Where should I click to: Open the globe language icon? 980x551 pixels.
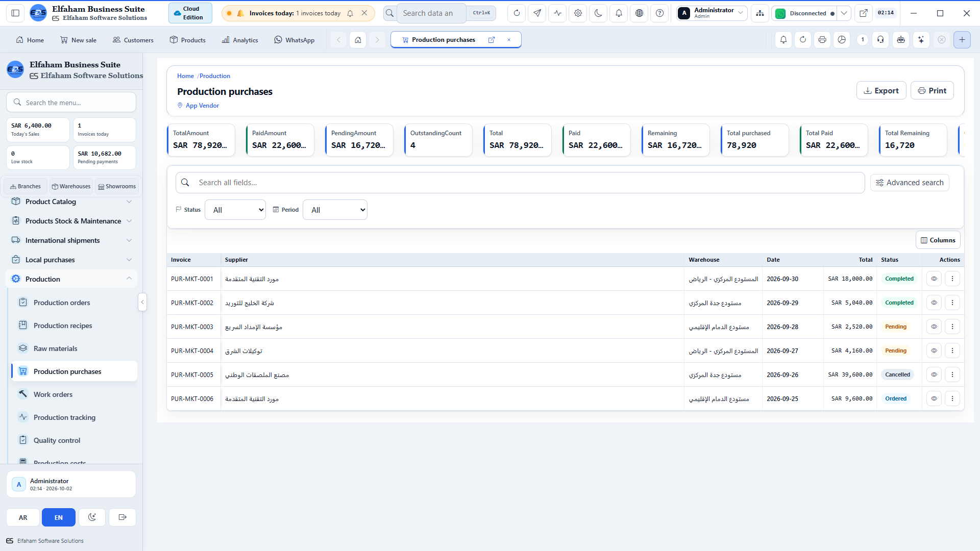pos(639,13)
